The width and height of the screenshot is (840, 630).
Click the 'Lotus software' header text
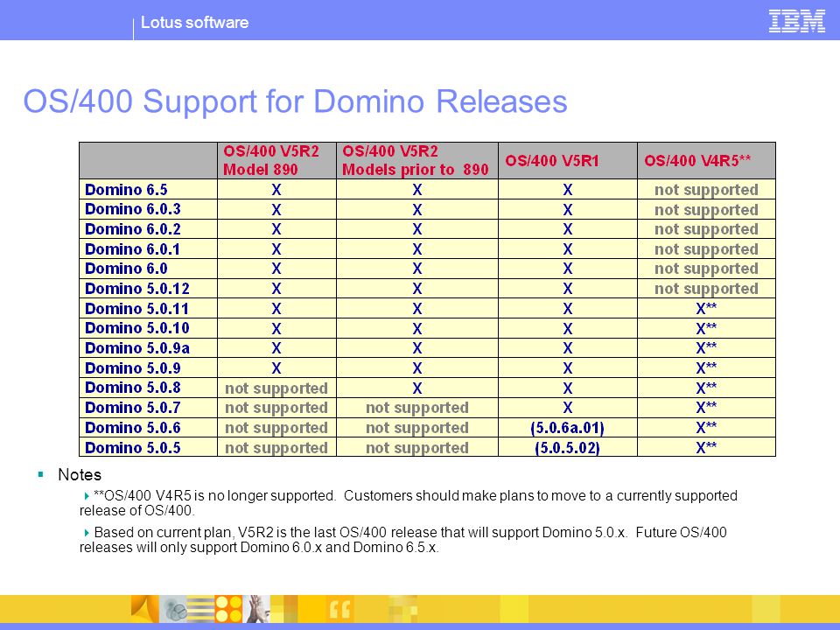194,23
